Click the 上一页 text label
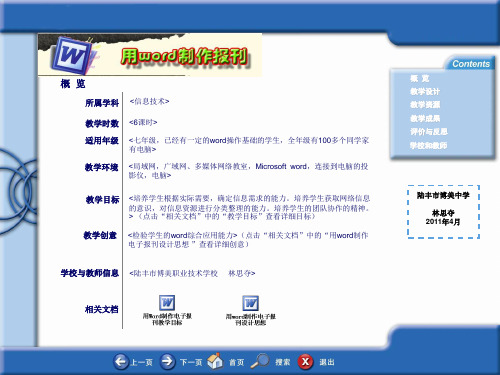 pyautogui.click(x=142, y=362)
